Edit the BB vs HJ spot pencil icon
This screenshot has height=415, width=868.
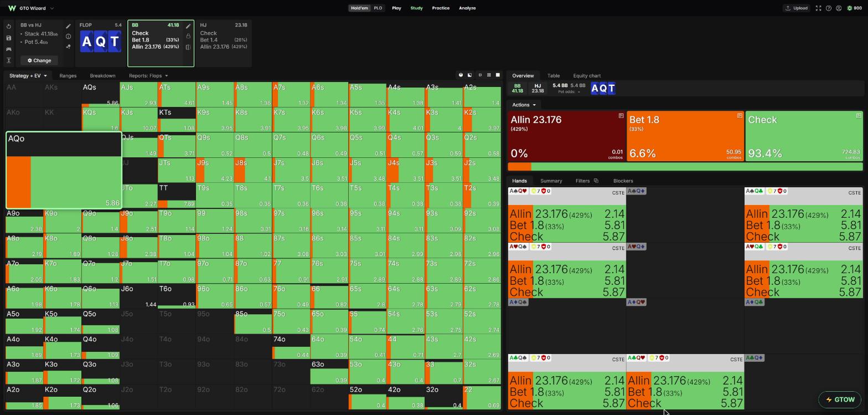[68, 26]
